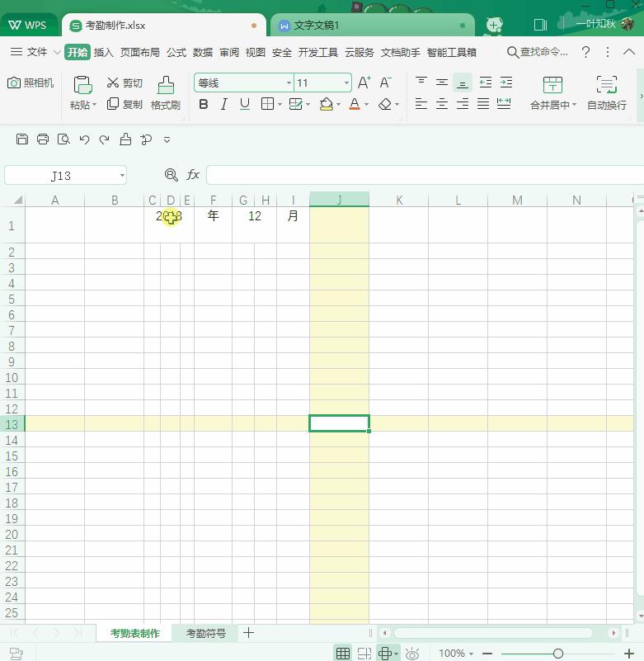Decrease font size with A- icon

(385, 83)
